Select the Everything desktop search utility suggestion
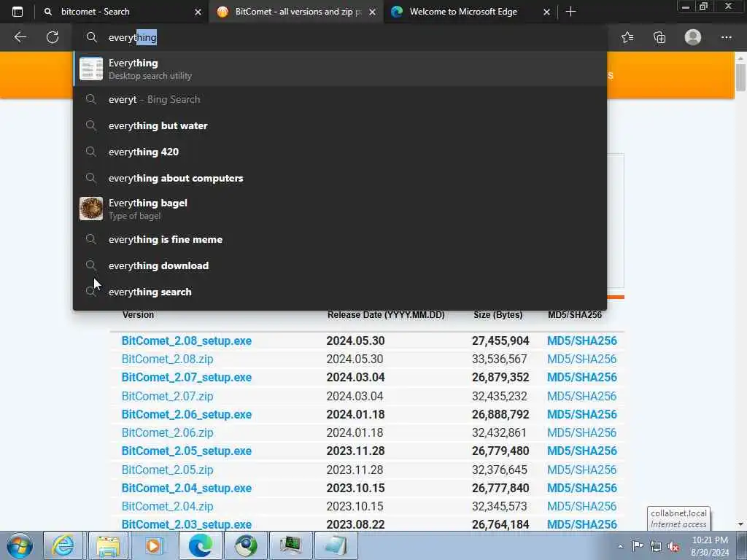 [340, 69]
